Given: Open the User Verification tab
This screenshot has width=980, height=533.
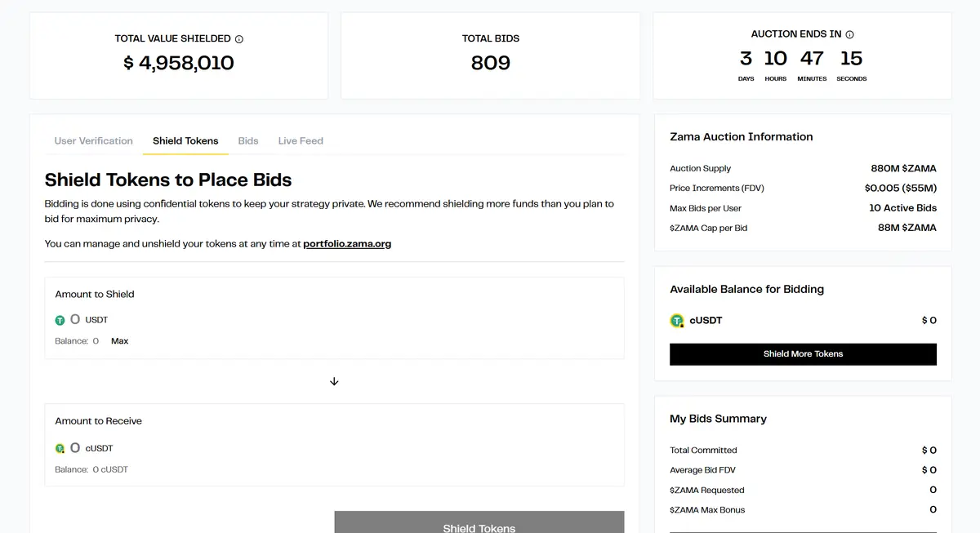Looking at the screenshot, I should point(93,140).
